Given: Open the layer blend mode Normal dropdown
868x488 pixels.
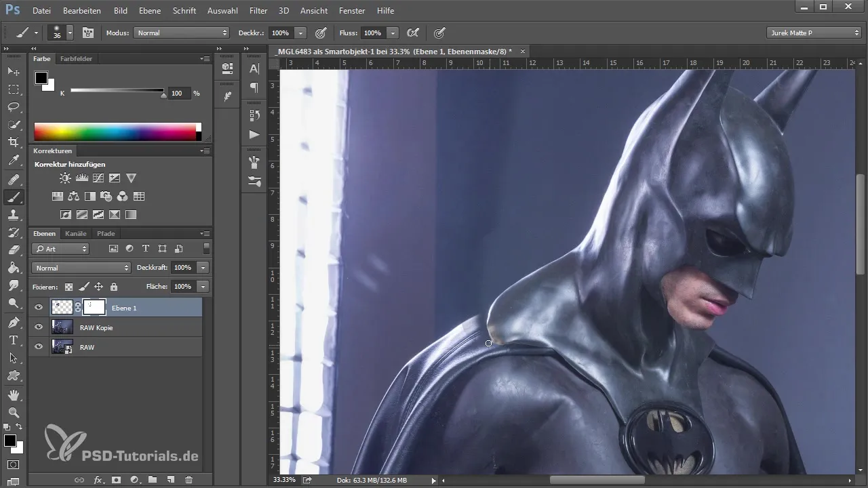Looking at the screenshot, I should click(81, 268).
